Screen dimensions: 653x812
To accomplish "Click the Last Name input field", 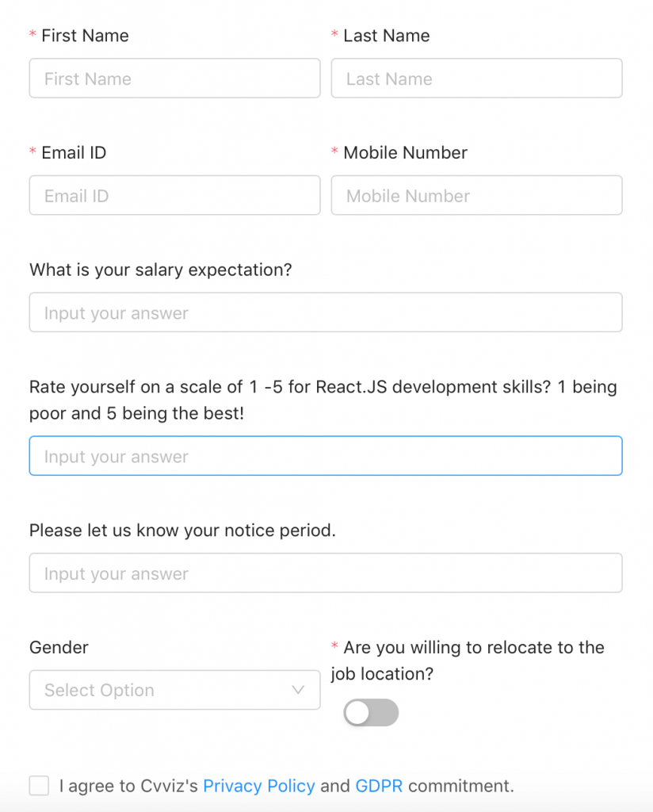I will [x=476, y=79].
